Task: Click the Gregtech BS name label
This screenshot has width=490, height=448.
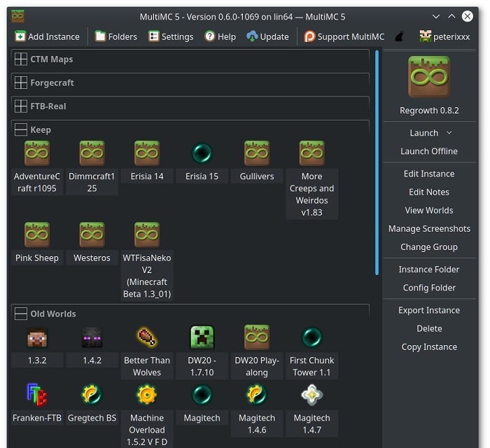Action: 92,418
